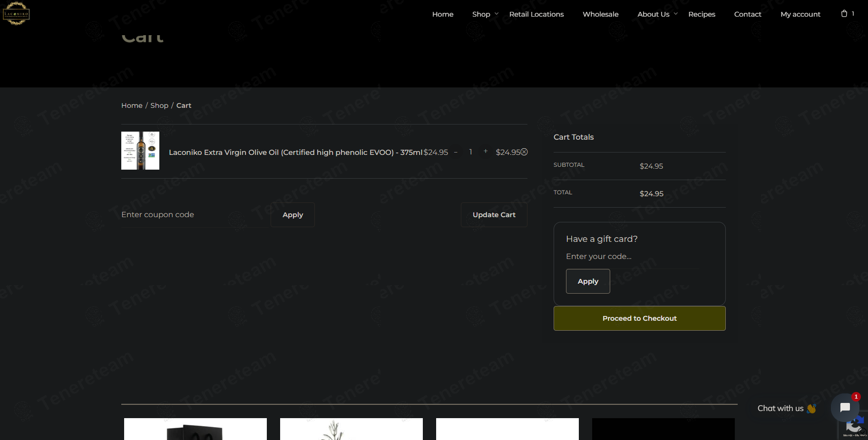This screenshot has height=440, width=868.
Task: Go to the Wholesale page
Action: 601,14
